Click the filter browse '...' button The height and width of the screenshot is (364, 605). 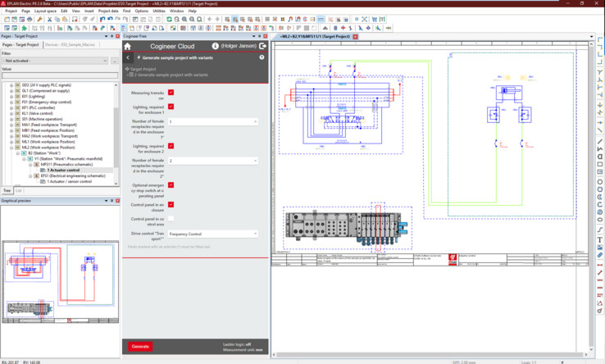click(115, 61)
